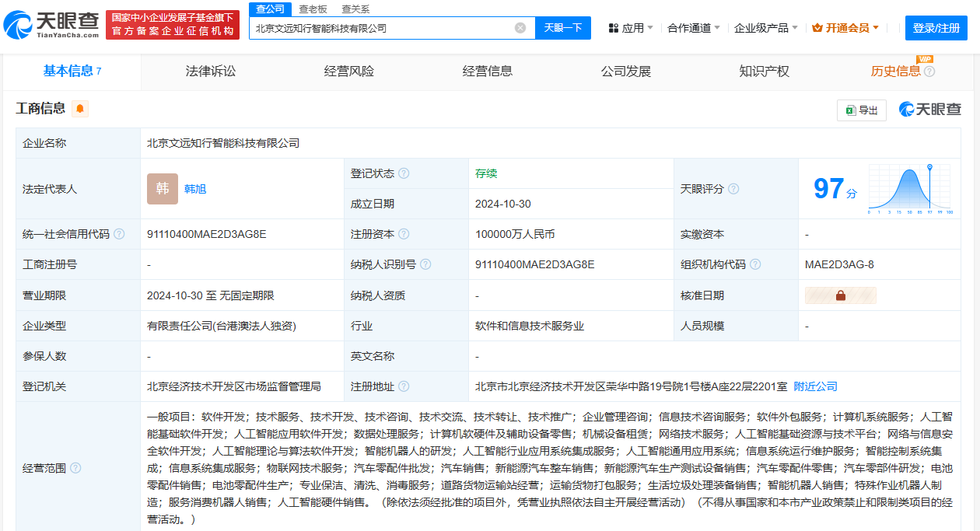Switch to the 知识产权 tab
The height and width of the screenshot is (531, 980).
point(765,72)
